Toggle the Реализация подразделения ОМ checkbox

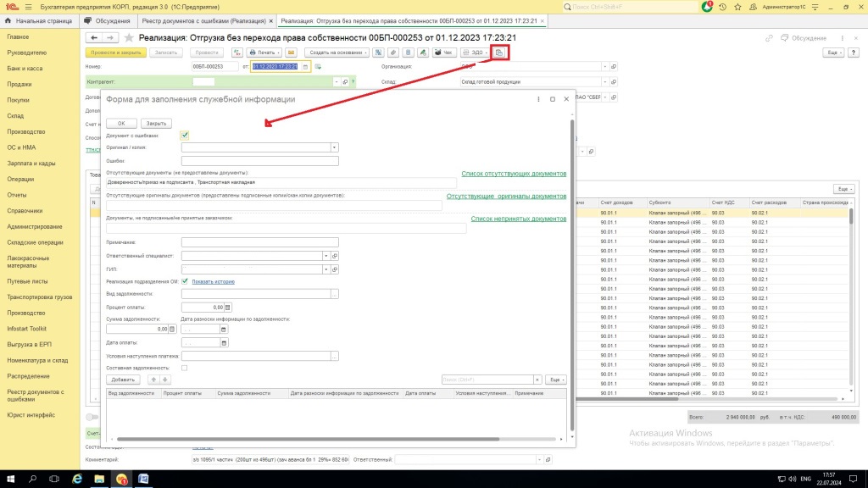[x=185, y=281]
